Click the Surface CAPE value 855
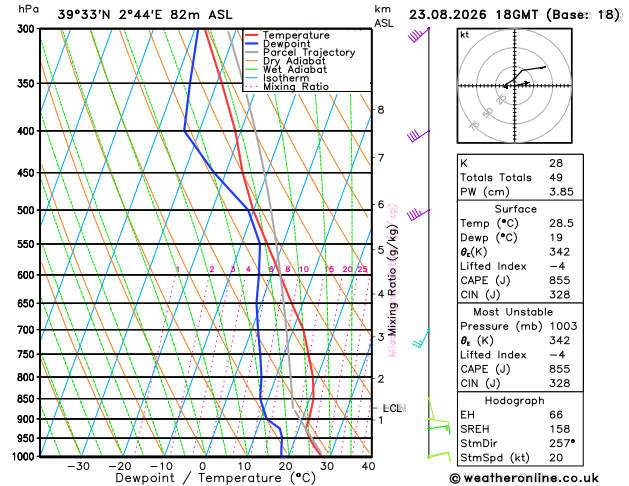Image resolution: width=629 pixels, height=486 pixels. pyautogui.click(x=560, y=280)
